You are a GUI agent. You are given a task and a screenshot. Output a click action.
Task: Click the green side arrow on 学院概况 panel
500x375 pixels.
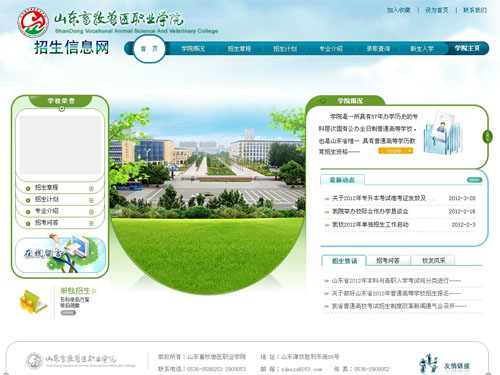(487, 136)
